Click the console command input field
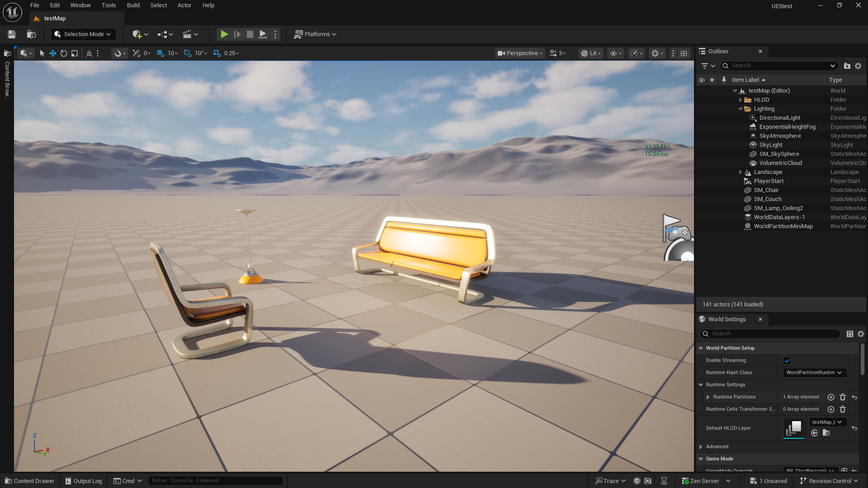 (x=216, y=480)
